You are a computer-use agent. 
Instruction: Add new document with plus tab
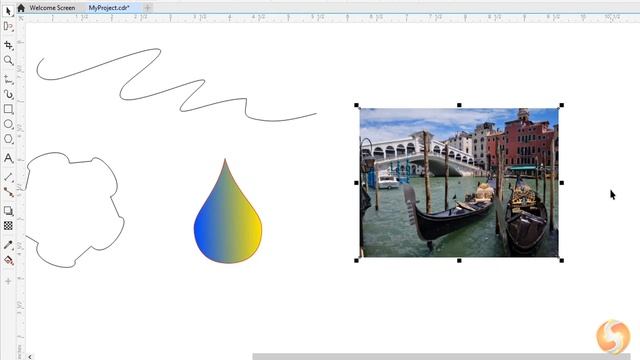tap(148, 8)
